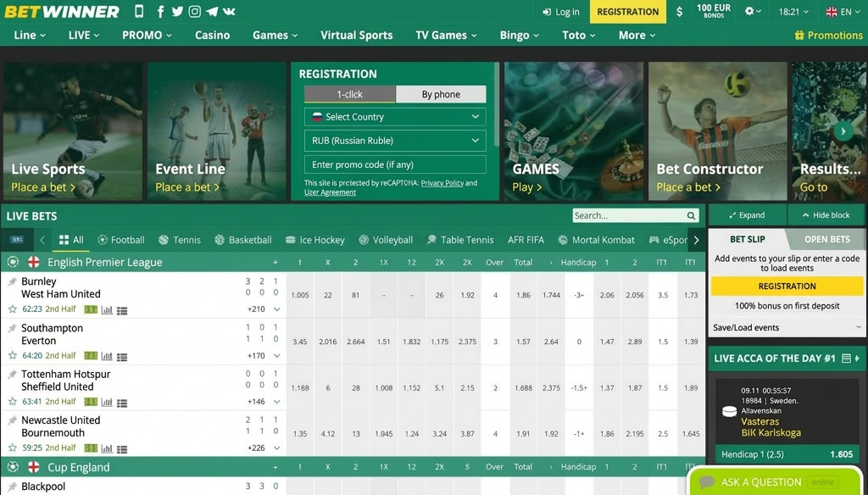This screenshot has width=868, height=495.
Task: Click the esports gamepad filter icon
Action: point(654,240)
